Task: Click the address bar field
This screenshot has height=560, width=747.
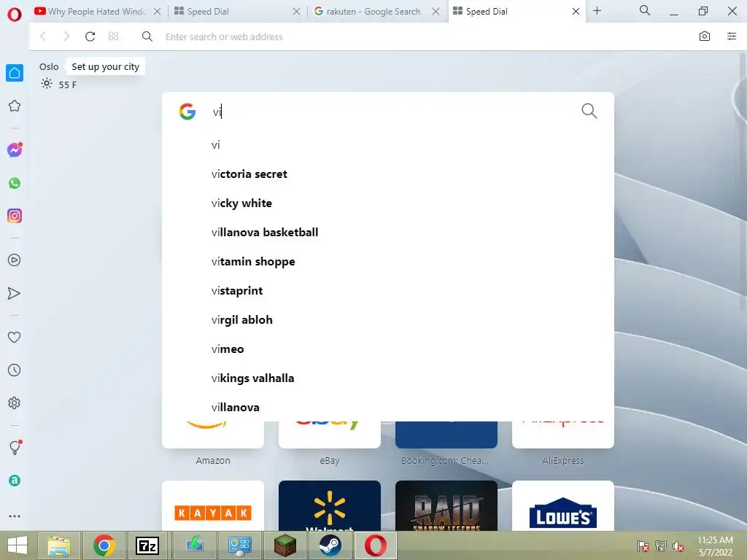Action: tap(419, 36)
